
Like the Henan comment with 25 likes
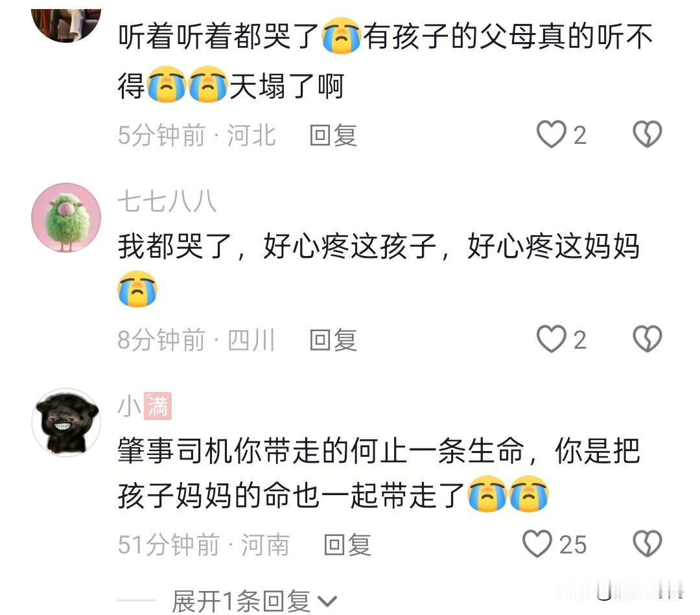(x=537, y=544)
